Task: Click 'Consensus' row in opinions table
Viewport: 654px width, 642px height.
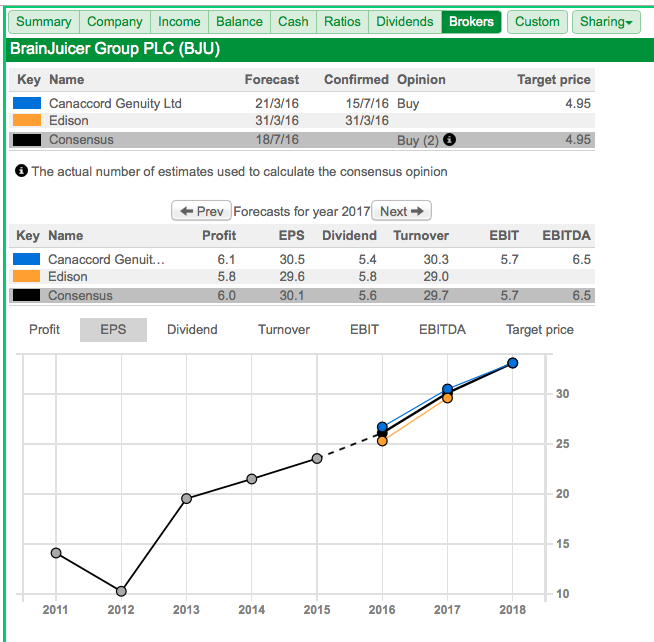Action: 302,140
